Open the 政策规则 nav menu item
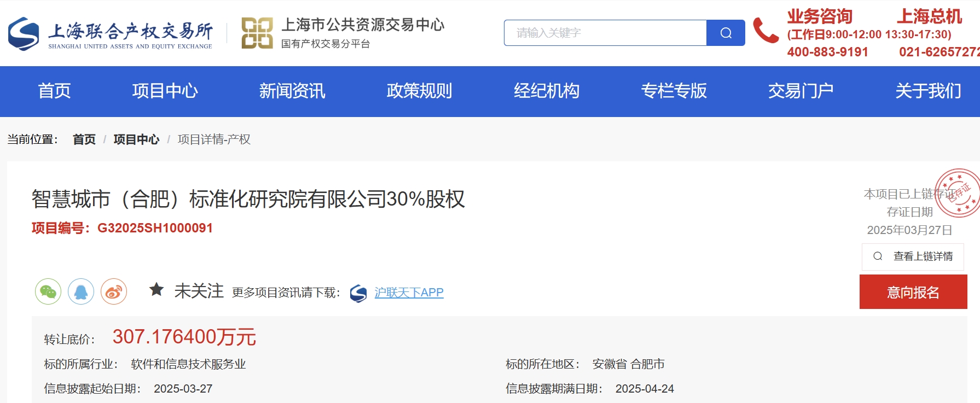980x403 pixels. pyautogui.click(x=419, y=91)
